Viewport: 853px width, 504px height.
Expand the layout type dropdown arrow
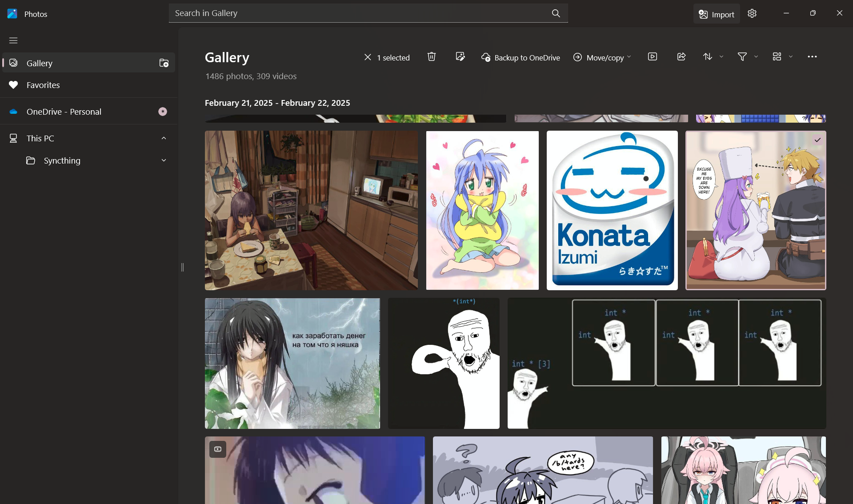(791, 57)
